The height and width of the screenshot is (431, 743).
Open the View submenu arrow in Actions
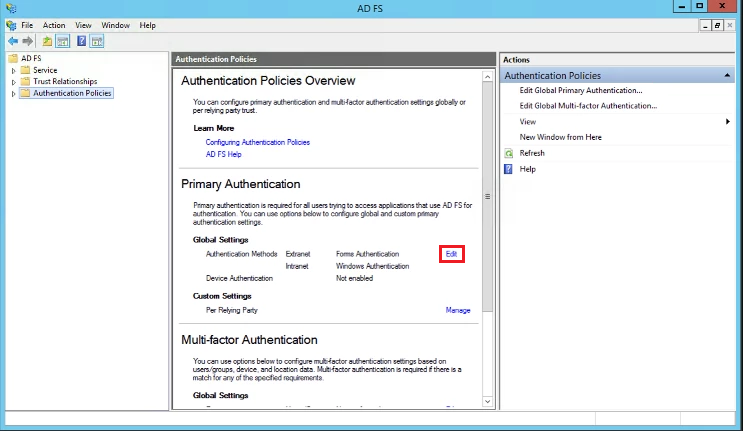tap(727, 122)
